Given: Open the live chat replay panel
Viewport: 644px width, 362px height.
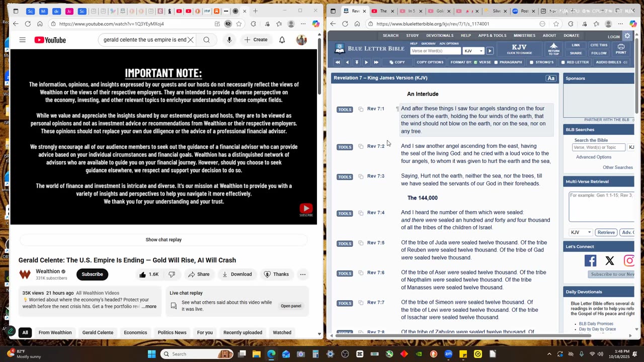Looking at the screenshot, I should tap(291, 306).
